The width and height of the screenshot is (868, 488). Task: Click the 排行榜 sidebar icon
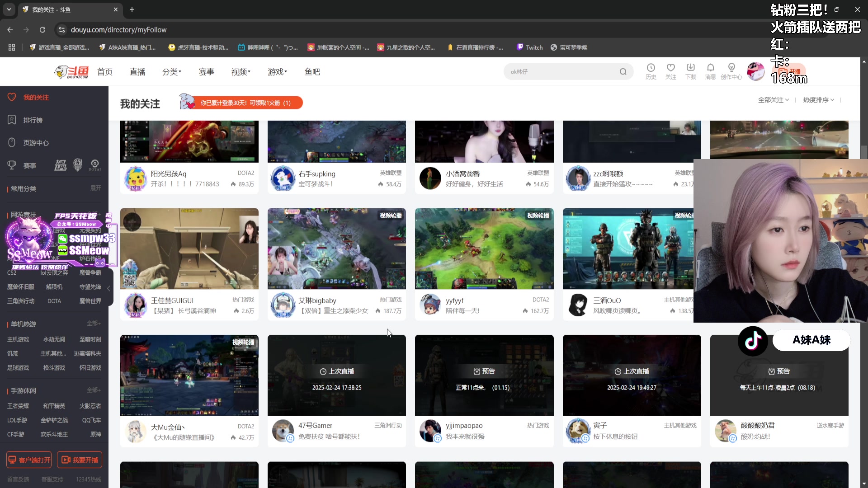[12, 120]
